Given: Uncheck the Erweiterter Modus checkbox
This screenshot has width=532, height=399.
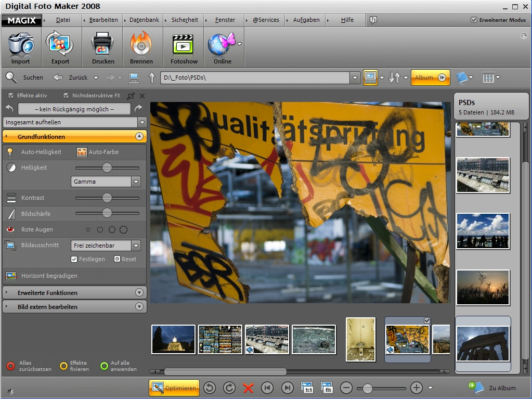Looking at the screenshot, I should tap(474, 20).
